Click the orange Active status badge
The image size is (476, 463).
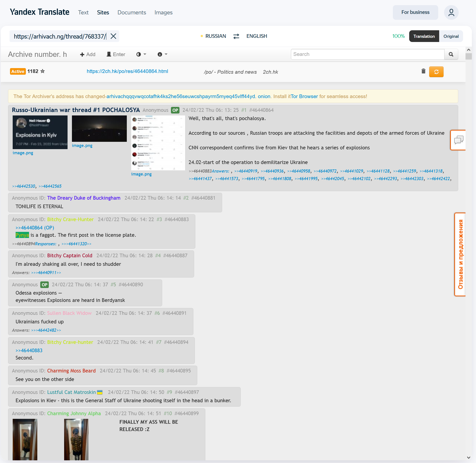point(18,71)
